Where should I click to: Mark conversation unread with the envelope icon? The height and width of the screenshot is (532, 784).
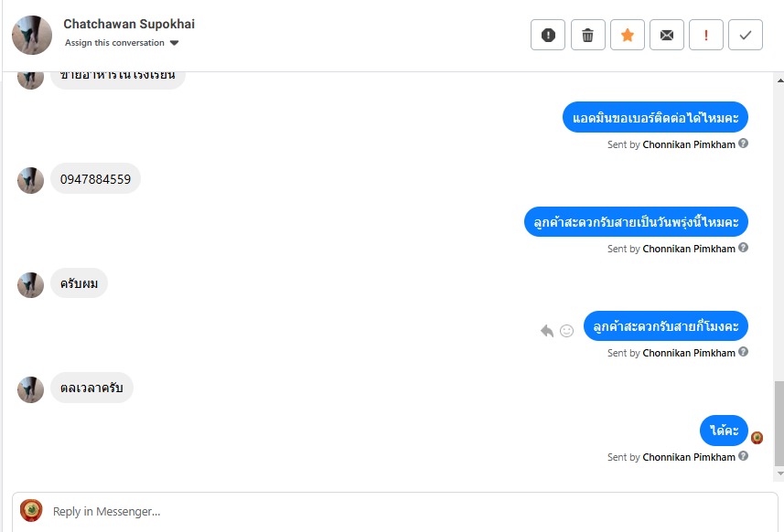click(x=666, y=35)
